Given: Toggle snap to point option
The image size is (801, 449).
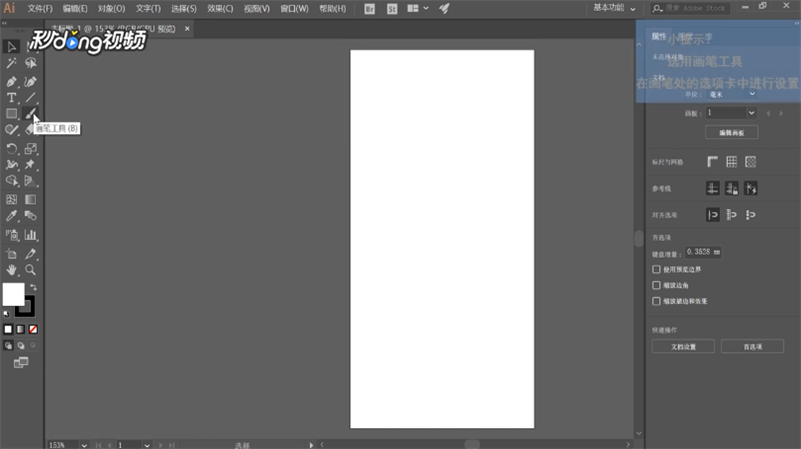Looking at the screenshot, I should point(713,215).
